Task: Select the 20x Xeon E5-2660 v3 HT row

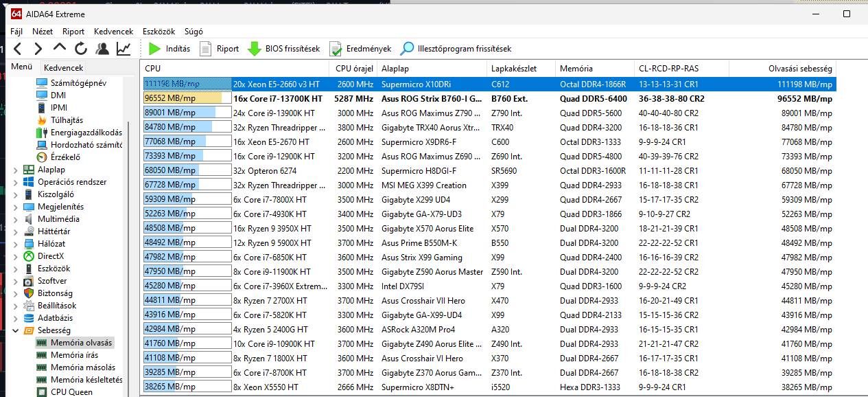Action: click(x=489, y=84)
